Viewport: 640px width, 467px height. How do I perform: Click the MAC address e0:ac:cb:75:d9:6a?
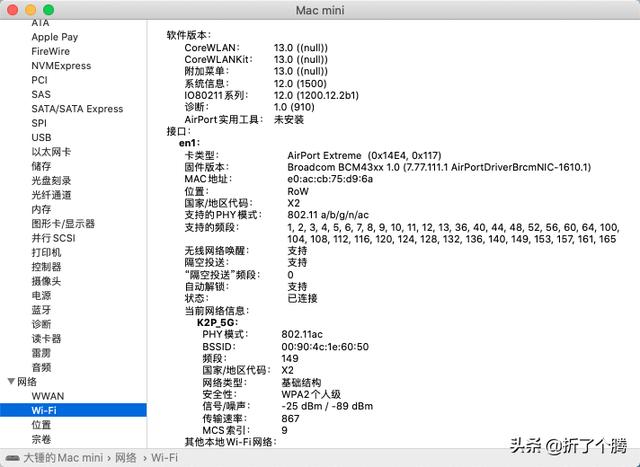[x=330, y=179]
